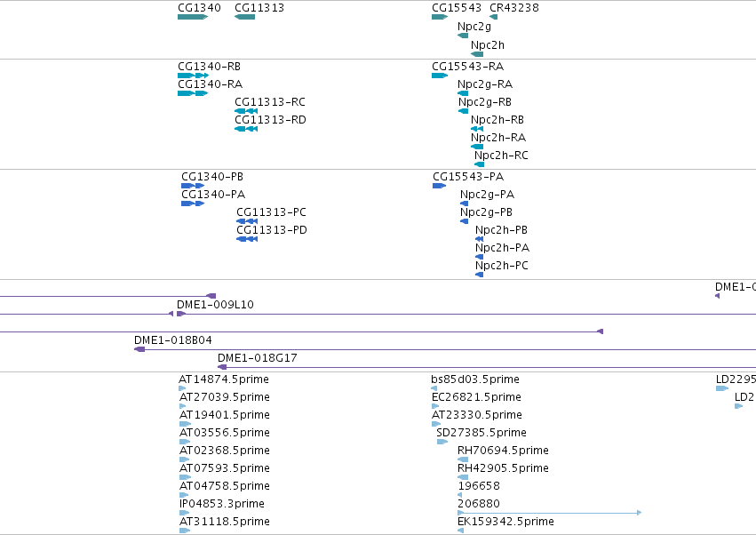Select EST RH42905.5prime

coord(462,477)
